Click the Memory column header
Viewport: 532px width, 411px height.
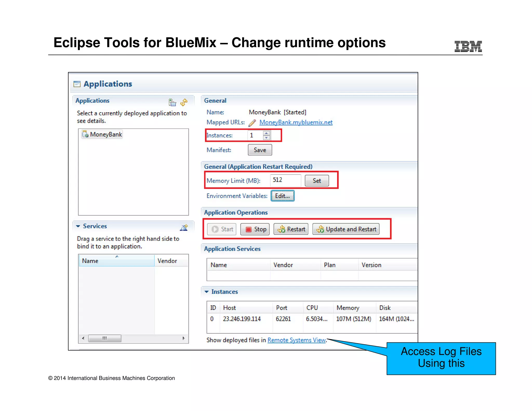click(355, 308)
